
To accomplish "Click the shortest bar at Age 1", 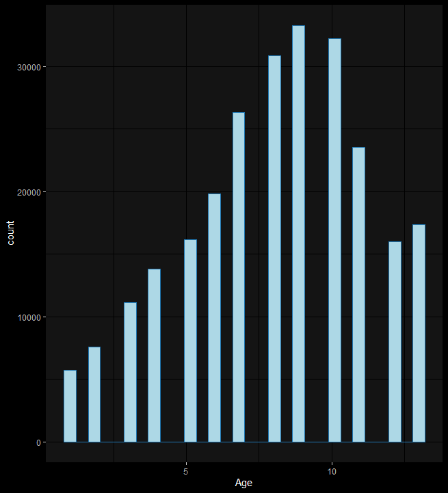I will [x=70, y=406].
